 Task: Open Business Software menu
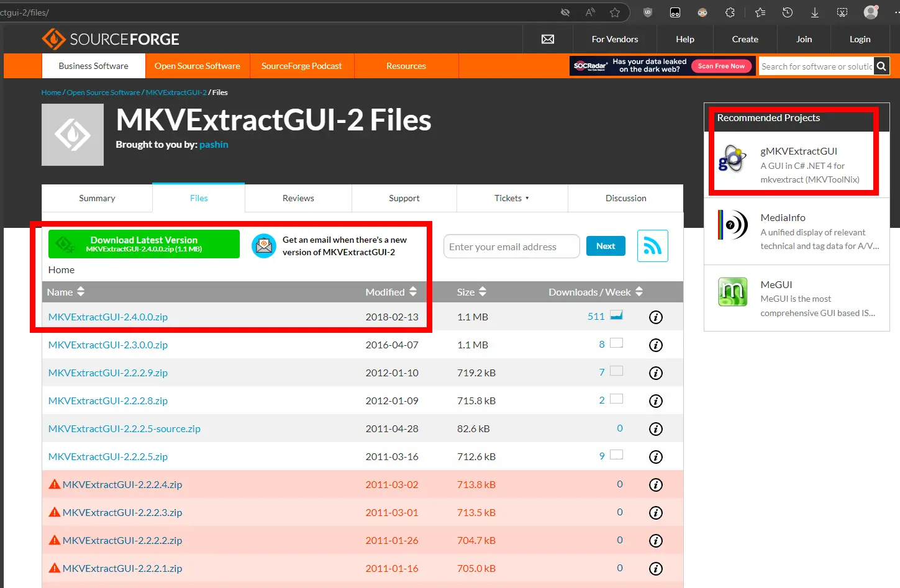coord(94,66)
